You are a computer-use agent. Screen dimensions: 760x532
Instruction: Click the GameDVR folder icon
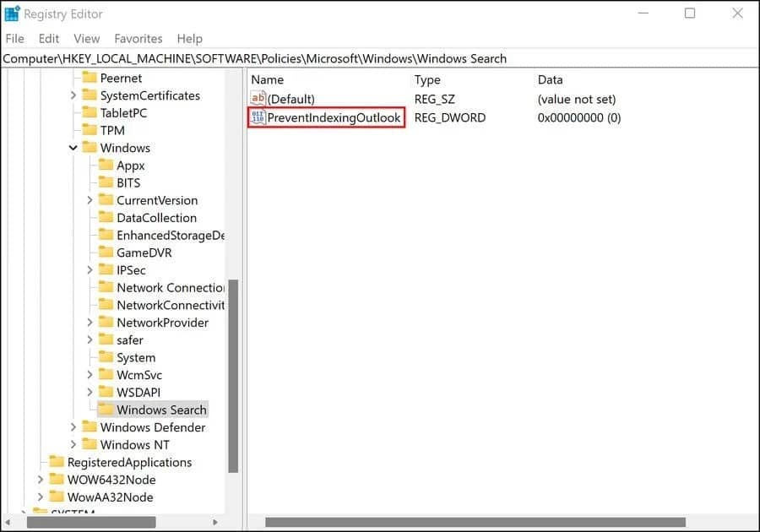tap(107, 252)
